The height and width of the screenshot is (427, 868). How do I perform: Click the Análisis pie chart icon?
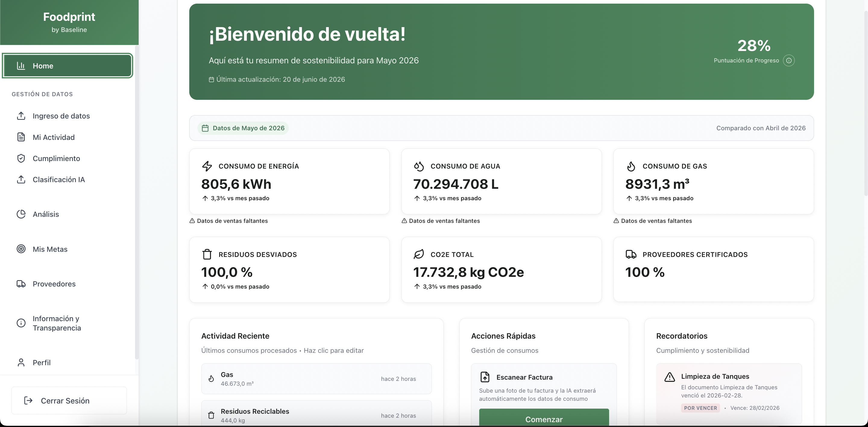[x=21, y=214]
